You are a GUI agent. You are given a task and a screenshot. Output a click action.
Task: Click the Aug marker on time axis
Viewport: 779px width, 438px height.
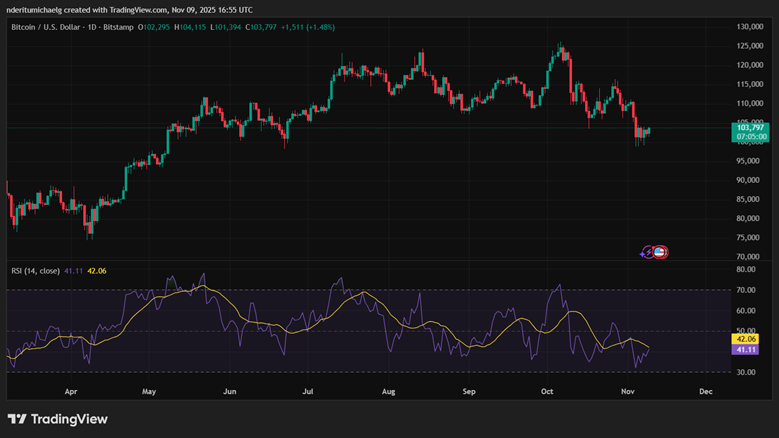(388, 393)
